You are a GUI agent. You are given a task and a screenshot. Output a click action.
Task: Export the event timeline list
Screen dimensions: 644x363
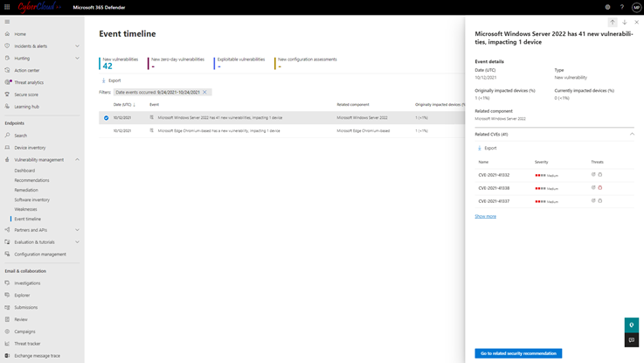pos(111,80)
